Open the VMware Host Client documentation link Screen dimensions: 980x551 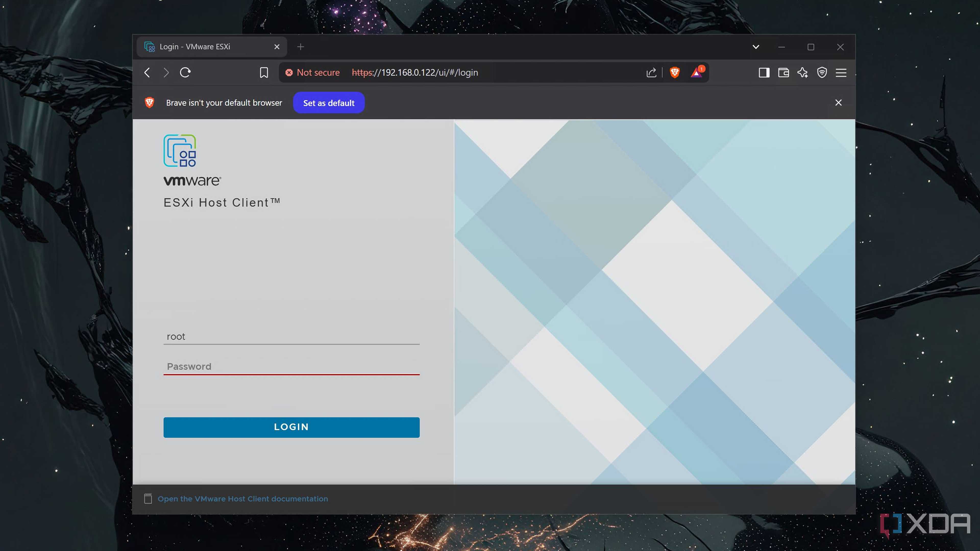point(243,498)
